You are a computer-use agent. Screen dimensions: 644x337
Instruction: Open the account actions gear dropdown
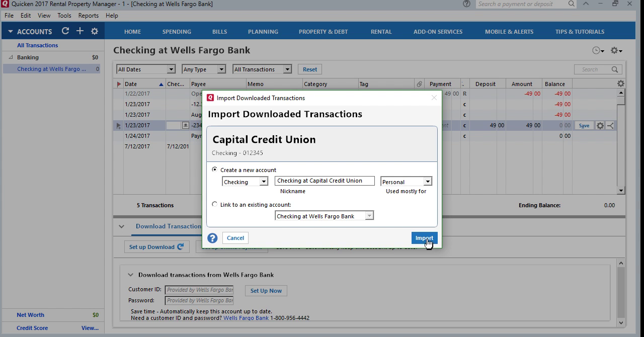pyautogui.click(x=616, y=50)
